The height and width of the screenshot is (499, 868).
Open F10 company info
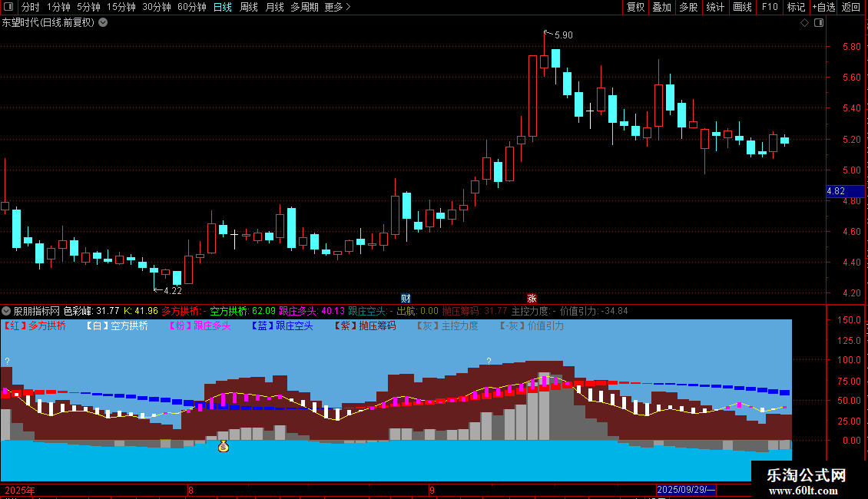point(770,7)
